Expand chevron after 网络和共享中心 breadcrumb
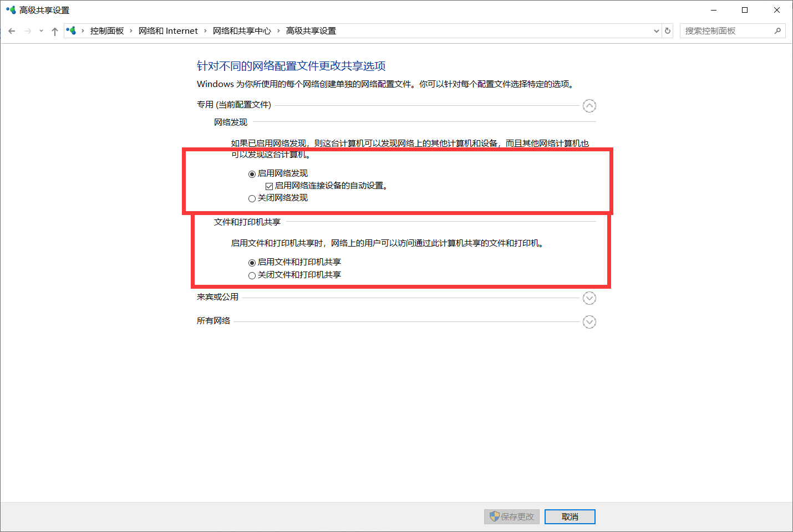This screenshot has height=532, width=793. coord(278,31)
